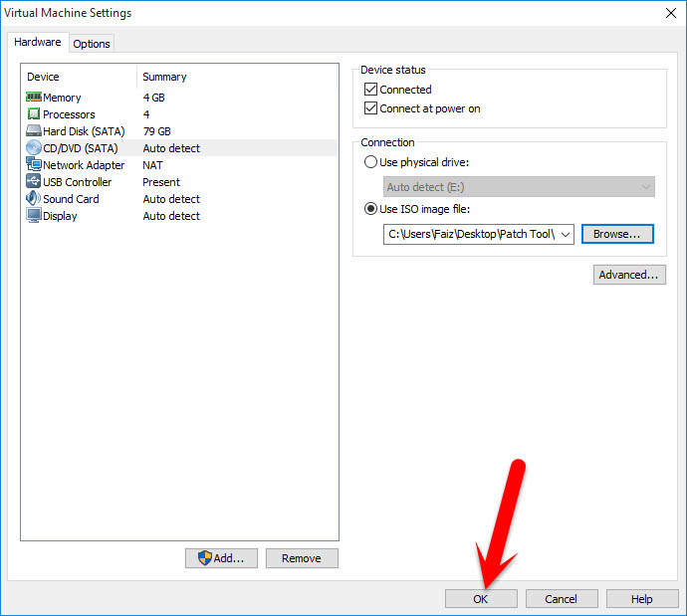Select the Network Adapter icon
This screenshot has width=687, height=616.
(x=34, y=164)
